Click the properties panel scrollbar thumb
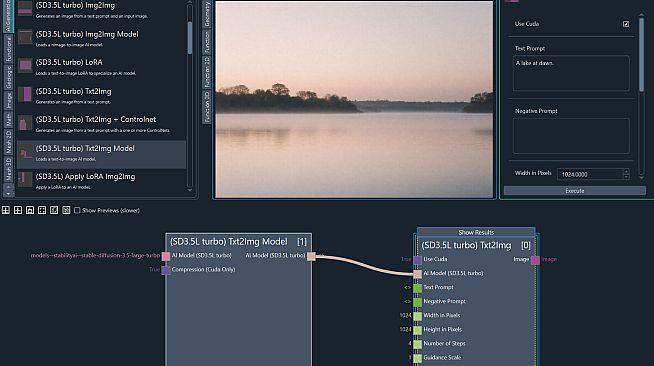 pos(641,54)
